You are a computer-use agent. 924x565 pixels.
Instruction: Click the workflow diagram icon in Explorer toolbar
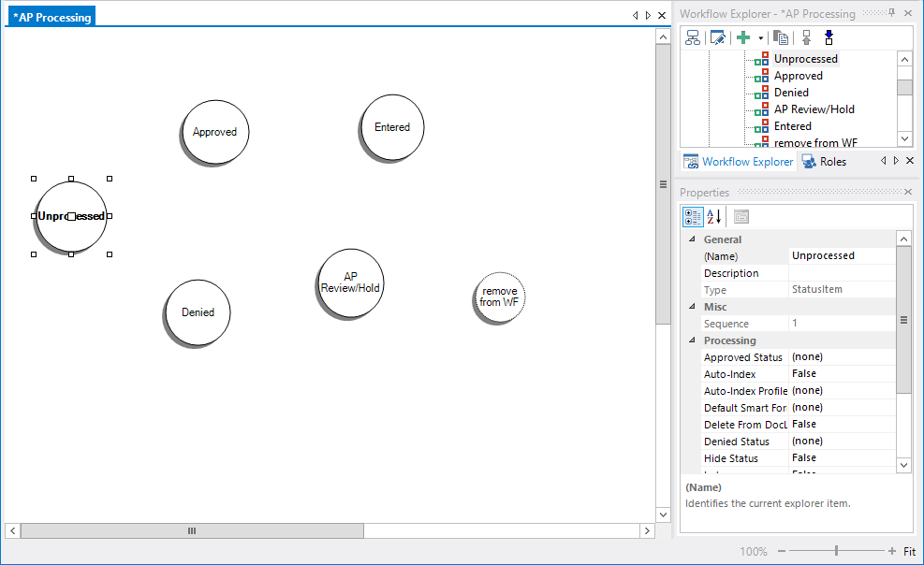(693, 37)
